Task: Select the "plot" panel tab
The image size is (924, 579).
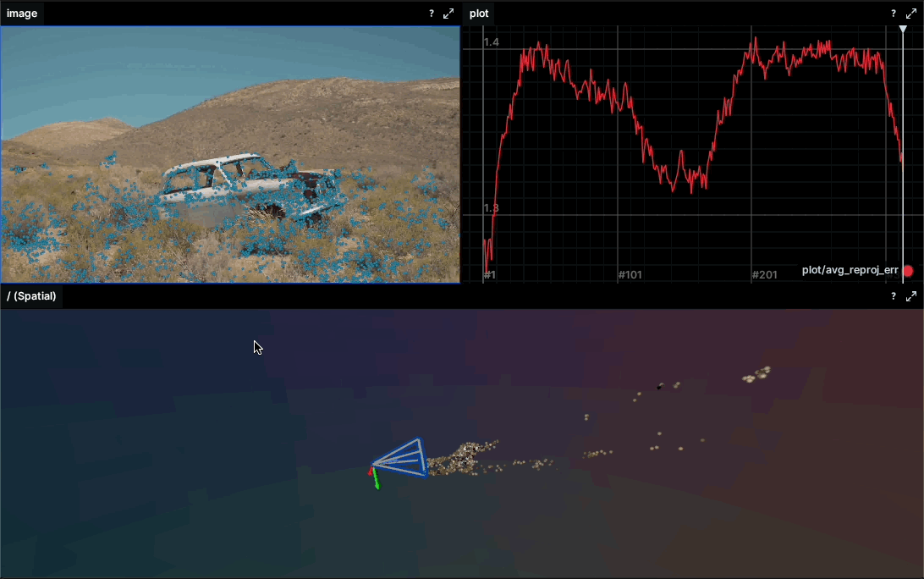Action: point(479,14)
